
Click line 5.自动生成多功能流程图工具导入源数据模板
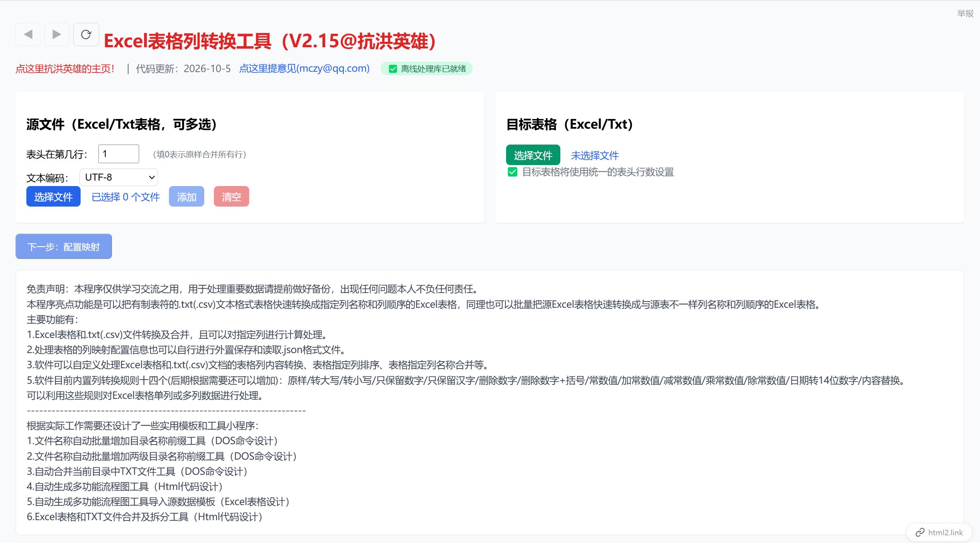(159, 502)
